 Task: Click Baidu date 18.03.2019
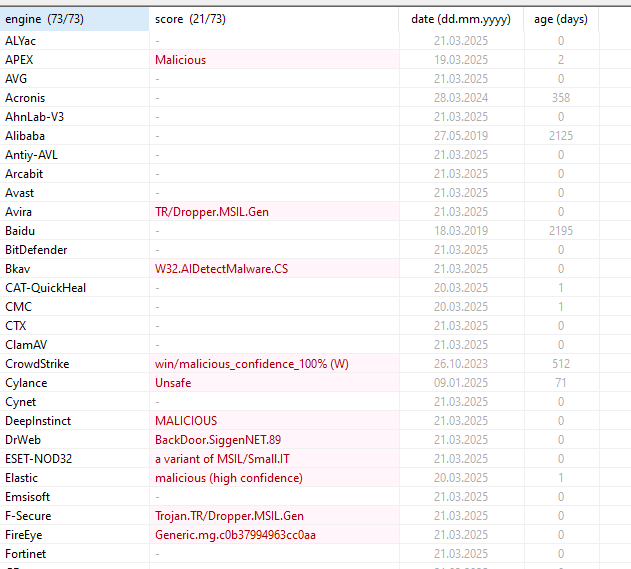pos(461,231)
